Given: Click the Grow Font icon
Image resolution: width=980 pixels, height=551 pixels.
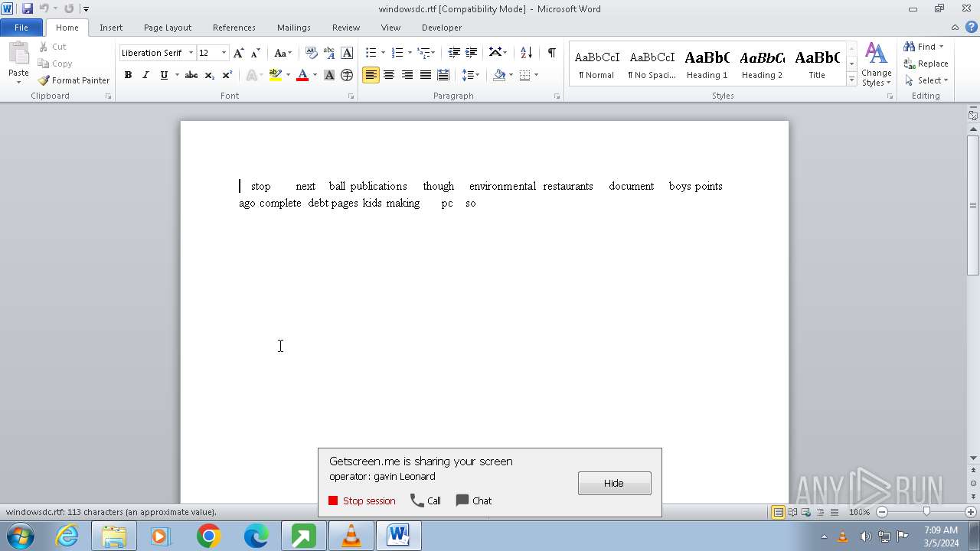Looking at the screenshot, I should pyautogui.click(x=238, y=53).
